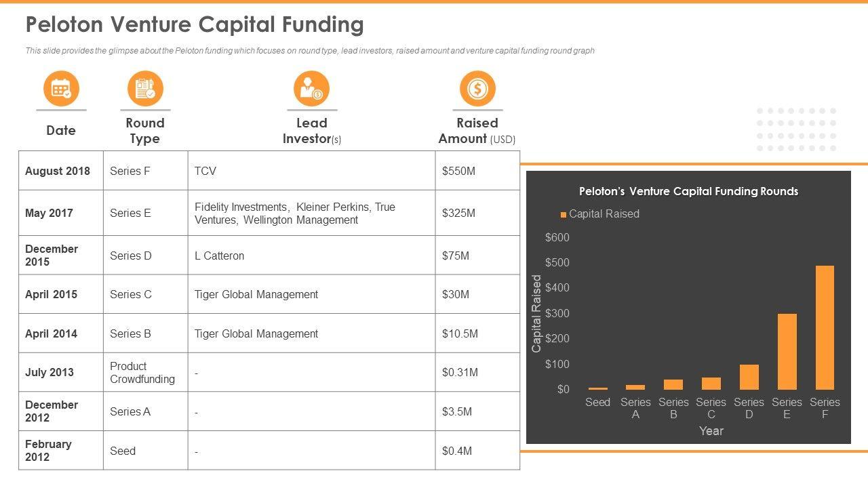Click the Raised Amount dollar coin icon
Image resolution: width=868 pixels, height=488 pixels.
pos(477,89)
